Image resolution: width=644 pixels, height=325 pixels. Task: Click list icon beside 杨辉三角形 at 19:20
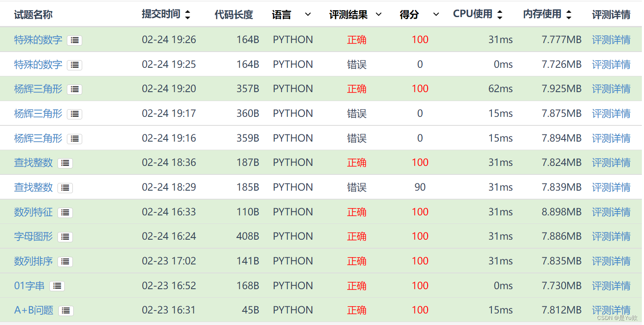tap(75, 89)
